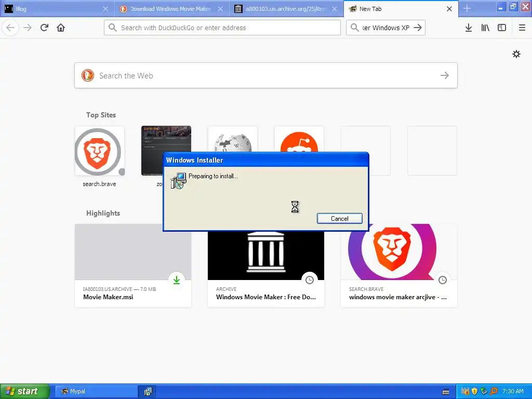
Task: Open Brave search movie maker highlight card
Action: 398,265
